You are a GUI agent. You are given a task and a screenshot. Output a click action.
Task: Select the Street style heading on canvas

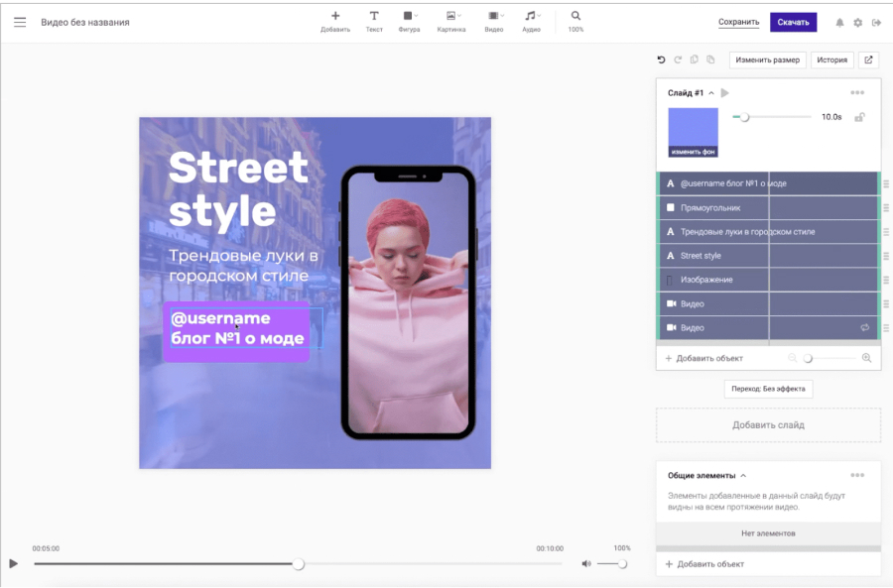pyautogui.click(x=238, y=189)
